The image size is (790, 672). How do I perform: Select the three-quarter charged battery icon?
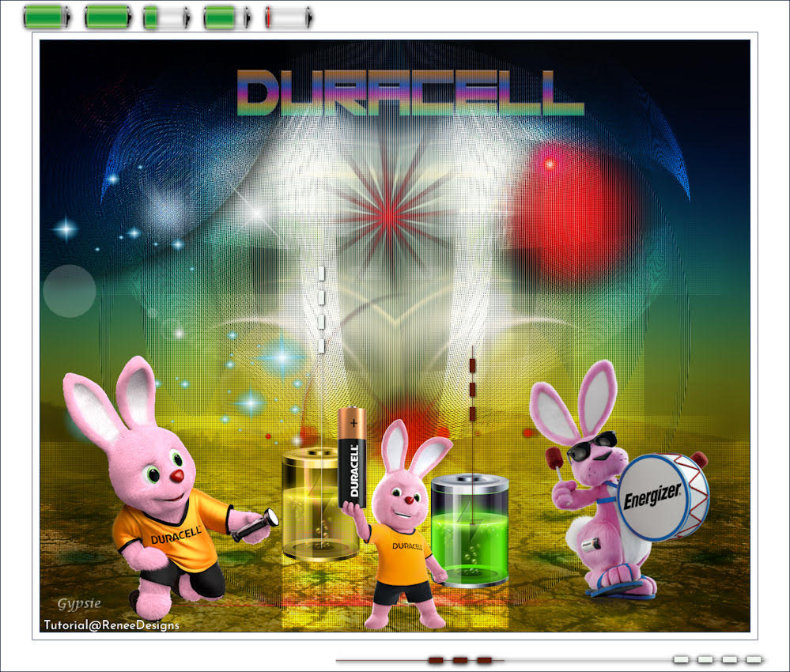tap(227, 17)
